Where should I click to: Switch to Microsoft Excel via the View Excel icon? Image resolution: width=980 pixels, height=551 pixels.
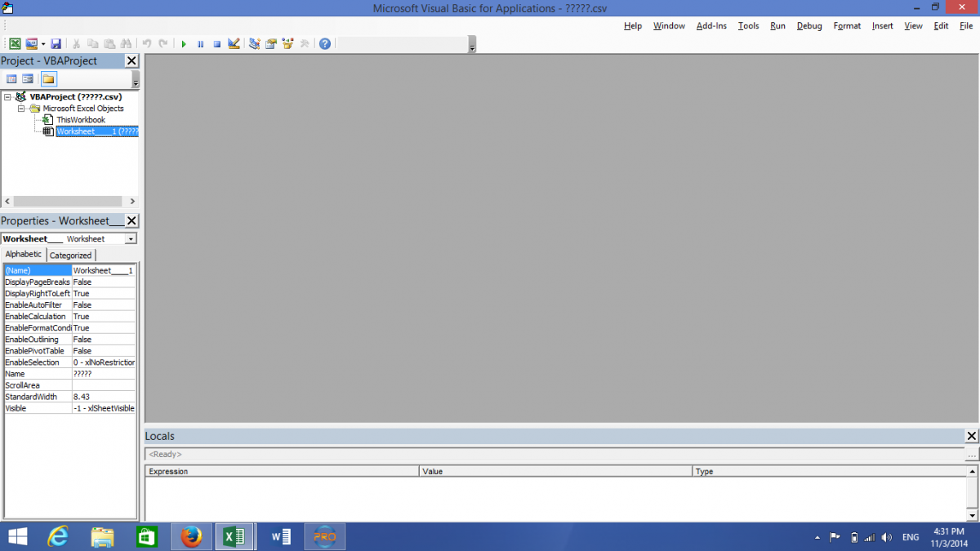click(x=15, y=43)
